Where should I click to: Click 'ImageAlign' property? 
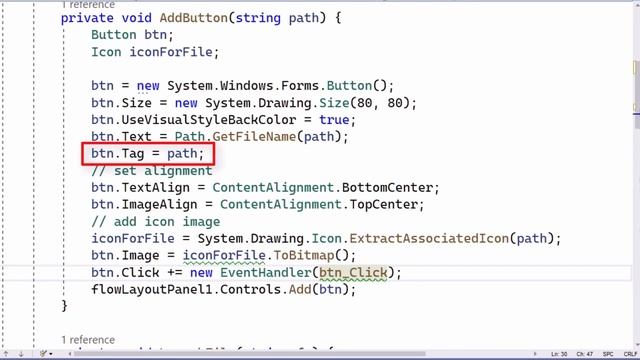pos(160,204)
